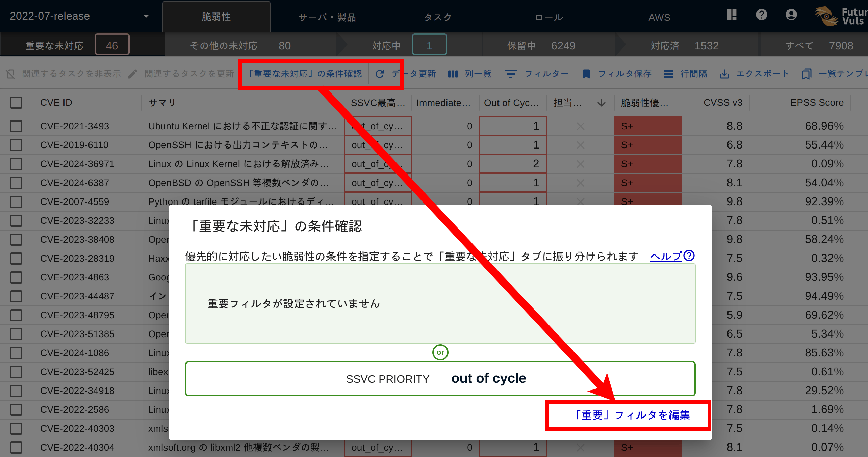868x457 pixels.
Task: Check the CVE-2023-32233 row checkbox
Action: 16,221
